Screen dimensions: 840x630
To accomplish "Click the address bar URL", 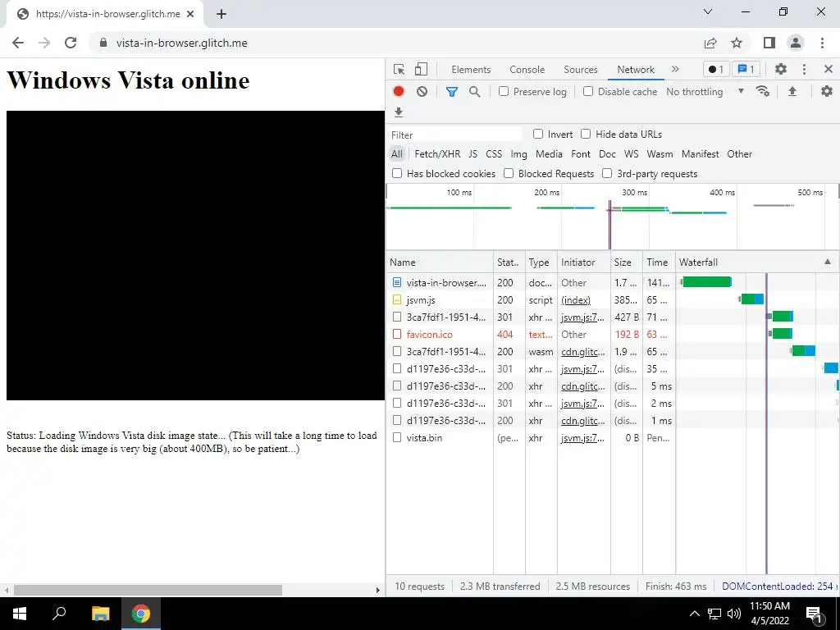I will click(x=181, y=43).
